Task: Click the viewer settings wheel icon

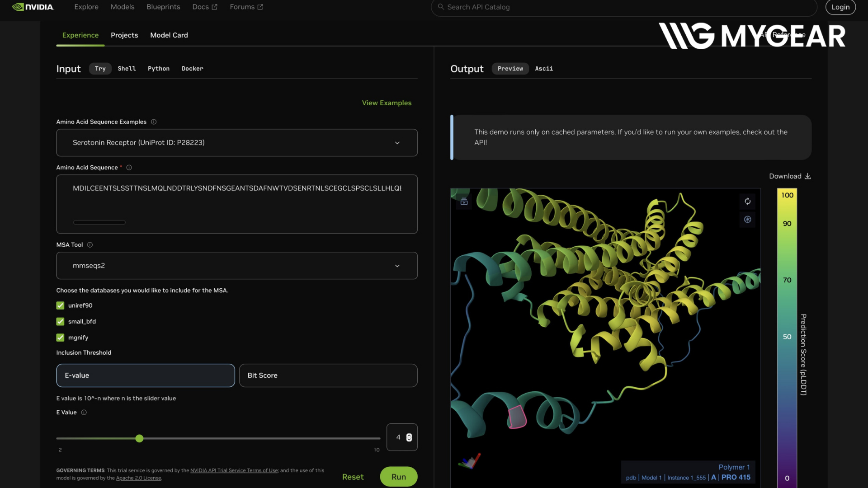Action: click(x=747, y=220)
